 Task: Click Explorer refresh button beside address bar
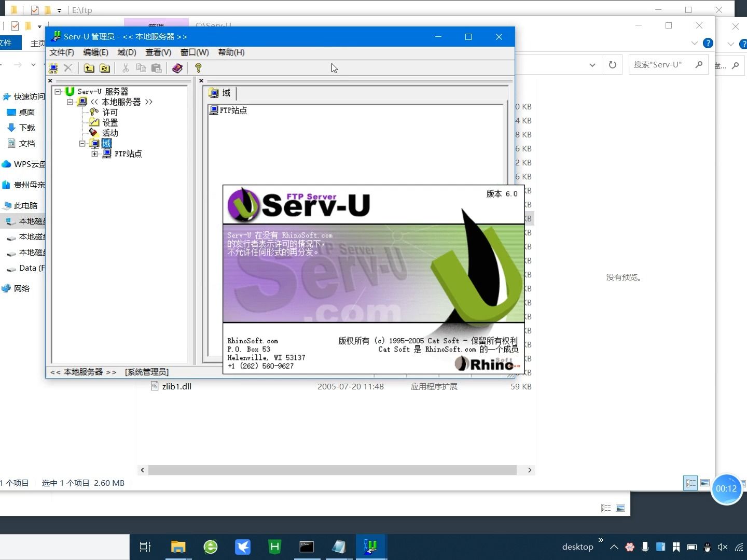613,65
